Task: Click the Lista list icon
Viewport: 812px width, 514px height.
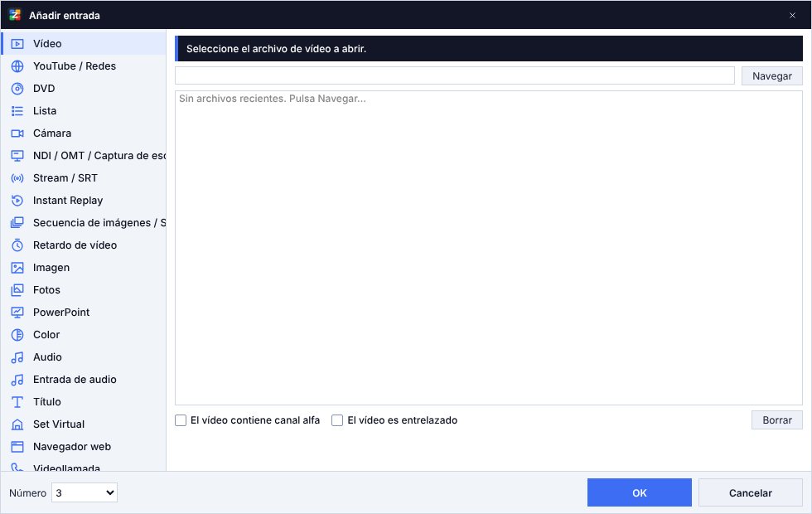Action: (17, 111)
